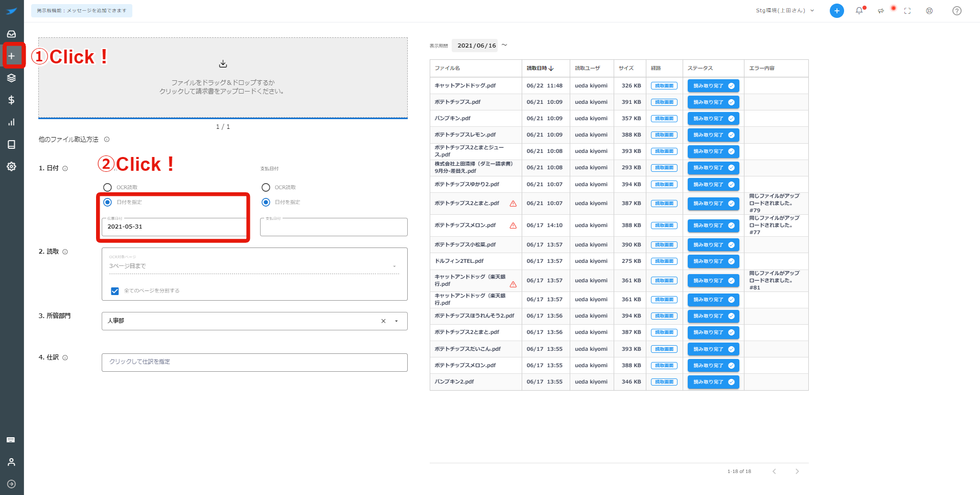Screen dimensions: 980x495
Task: Click 読み取り完了 for ポテトチップス小松菜.pdf
Action: [x=713, y=245]
